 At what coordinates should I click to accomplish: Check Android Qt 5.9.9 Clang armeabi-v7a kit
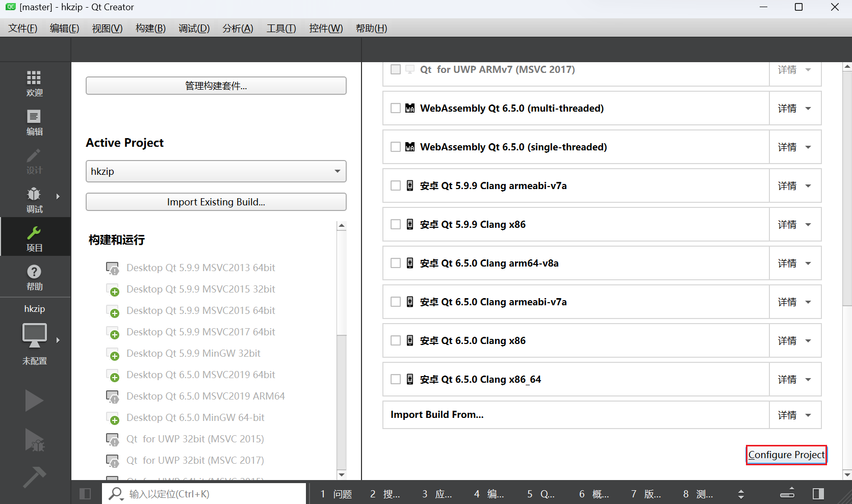tap(396, 185)
